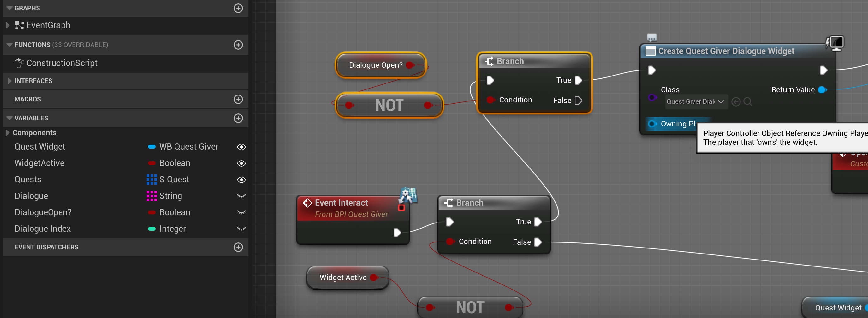Click the Quests array type grid icon
Screen dimensions: 868x318
click(x=152, y=180)
